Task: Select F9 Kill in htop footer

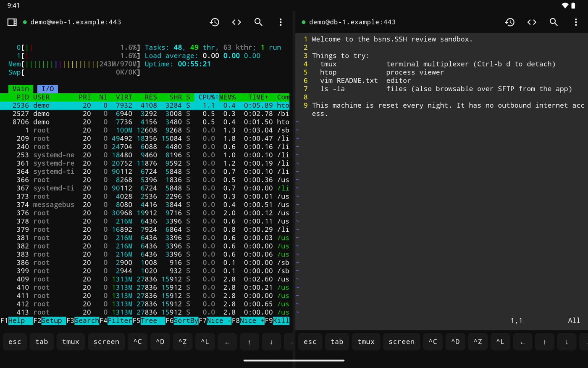Action: point(277,320)
